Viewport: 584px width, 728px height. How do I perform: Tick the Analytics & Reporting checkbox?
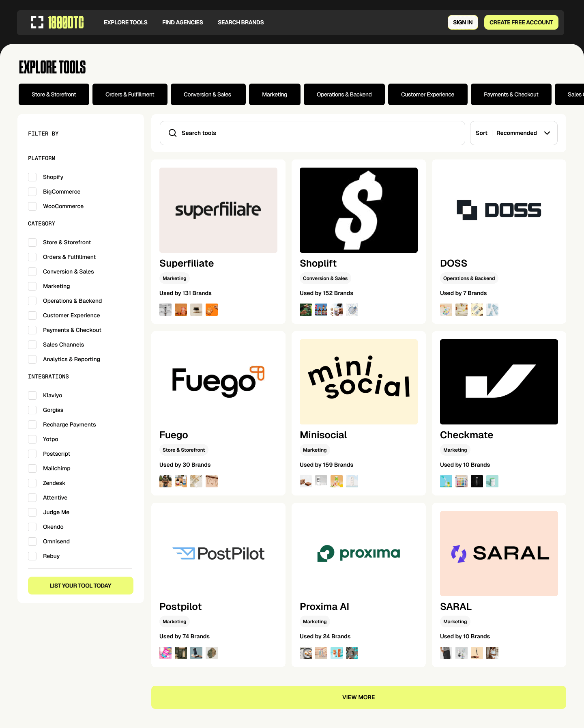click(32, 359)
